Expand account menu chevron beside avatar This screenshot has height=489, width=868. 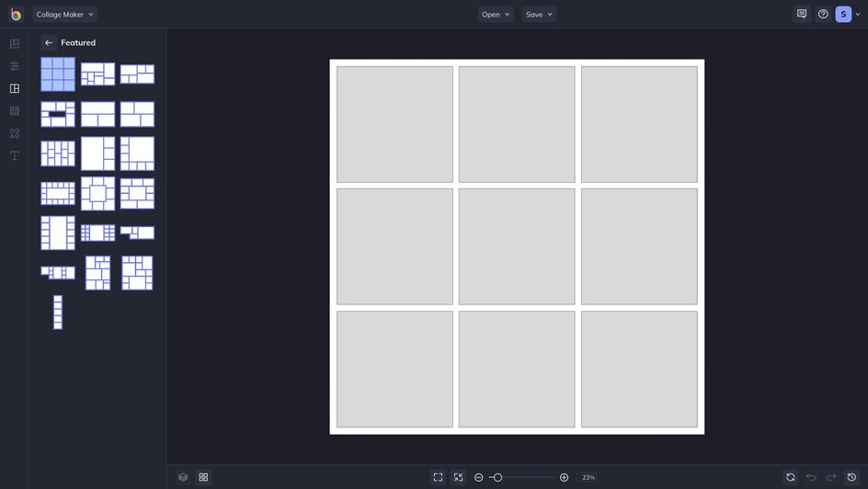858,15
